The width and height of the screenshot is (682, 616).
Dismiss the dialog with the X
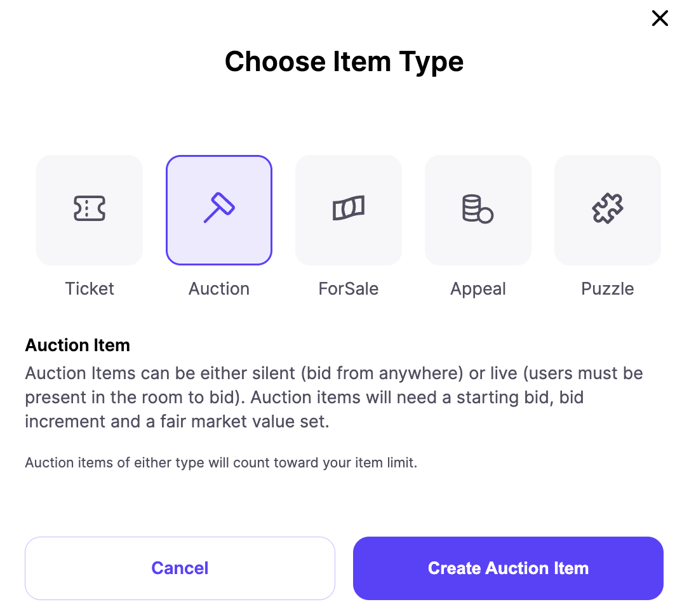coord(660,18)
